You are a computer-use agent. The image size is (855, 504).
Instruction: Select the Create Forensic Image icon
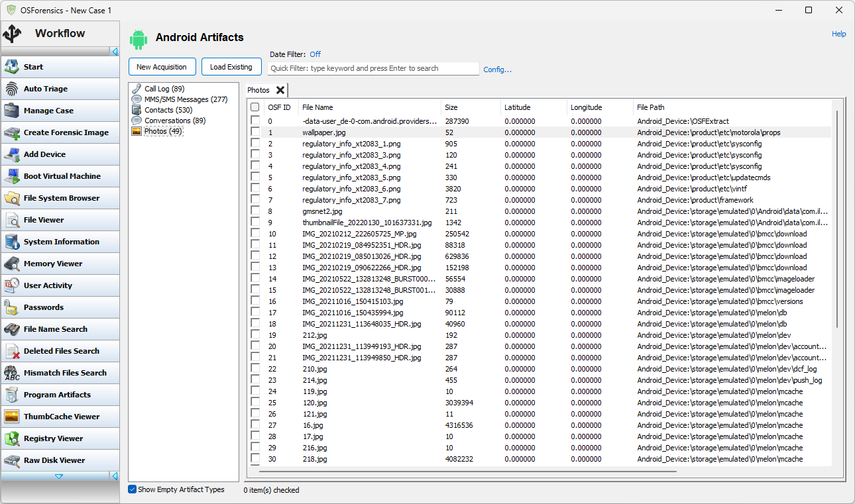pos(12,132)
